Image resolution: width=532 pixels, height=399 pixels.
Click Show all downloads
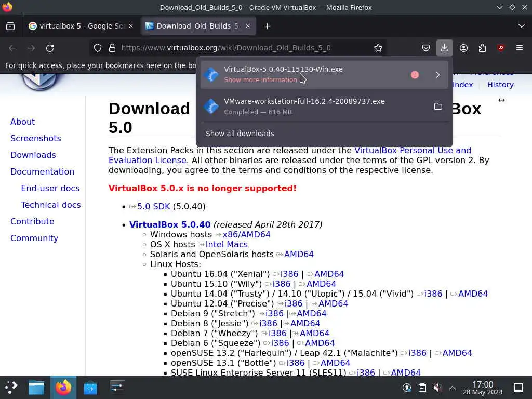pos(240,134)
